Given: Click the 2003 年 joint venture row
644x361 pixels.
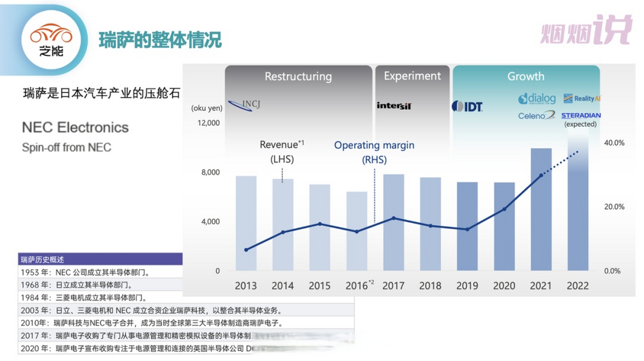Looking at the screenshot, I should point(186,310).
